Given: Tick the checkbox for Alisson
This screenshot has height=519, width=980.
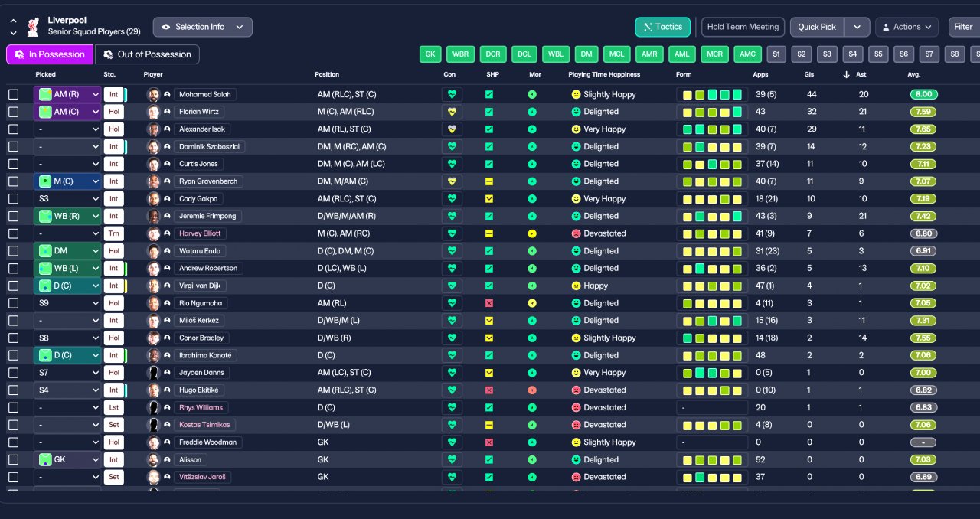Looking at the screenshot, I should 13,460.
